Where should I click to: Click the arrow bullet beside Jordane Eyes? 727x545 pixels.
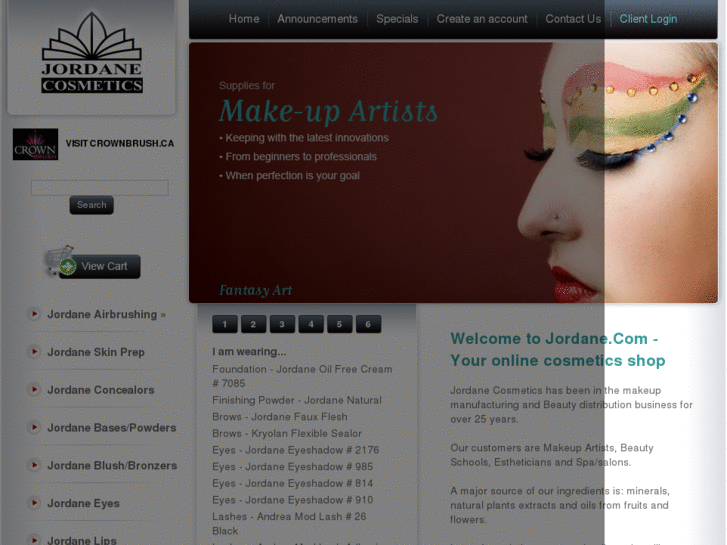(34, 503)
